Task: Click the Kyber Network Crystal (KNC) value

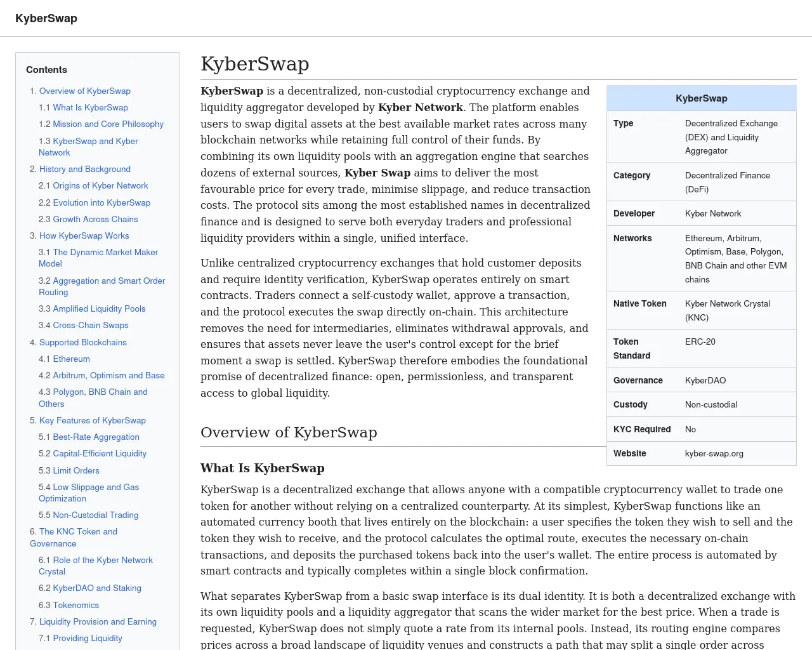Action: (728, 310)
